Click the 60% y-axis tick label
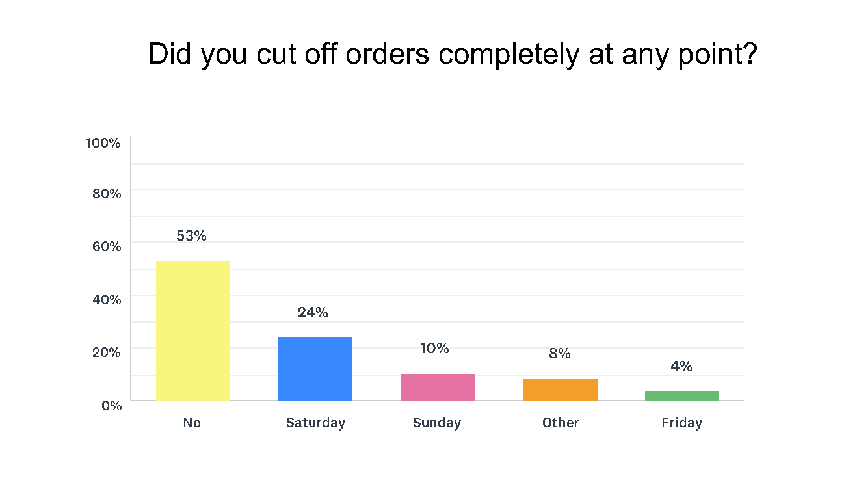Image resolution: width=859 pixels, height=504 pixels. 106,246
